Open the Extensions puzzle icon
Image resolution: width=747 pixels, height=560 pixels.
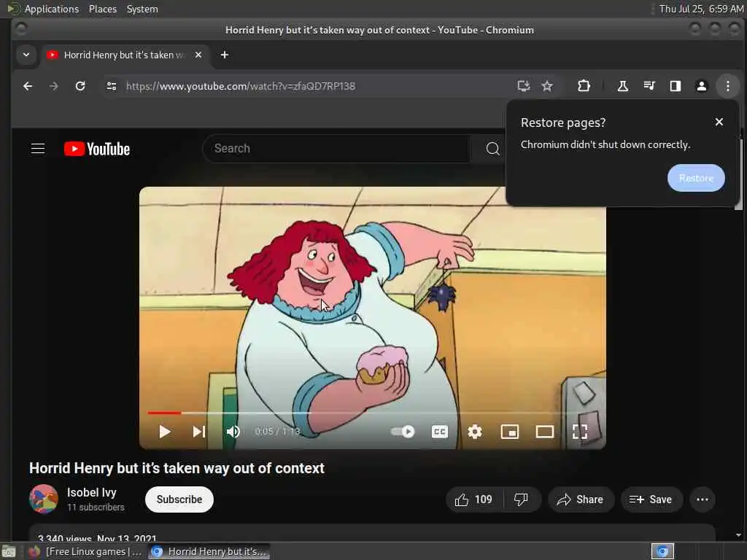tap(584, 86)
